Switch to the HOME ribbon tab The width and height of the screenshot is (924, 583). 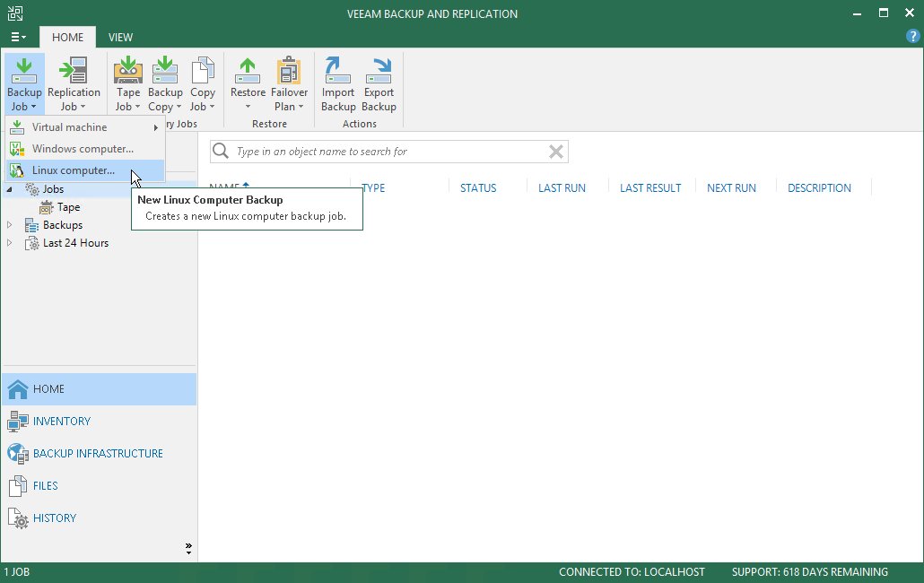[x=68, y=37]
